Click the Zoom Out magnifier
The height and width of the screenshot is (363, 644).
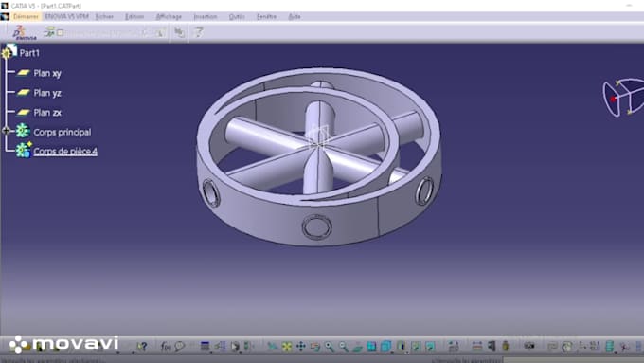pos(343,347)
